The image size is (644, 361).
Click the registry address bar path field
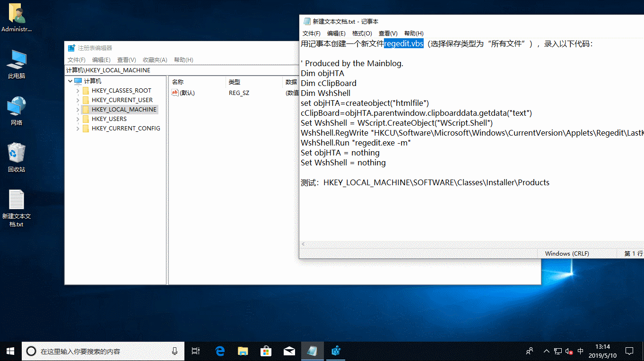pos(182,70)
